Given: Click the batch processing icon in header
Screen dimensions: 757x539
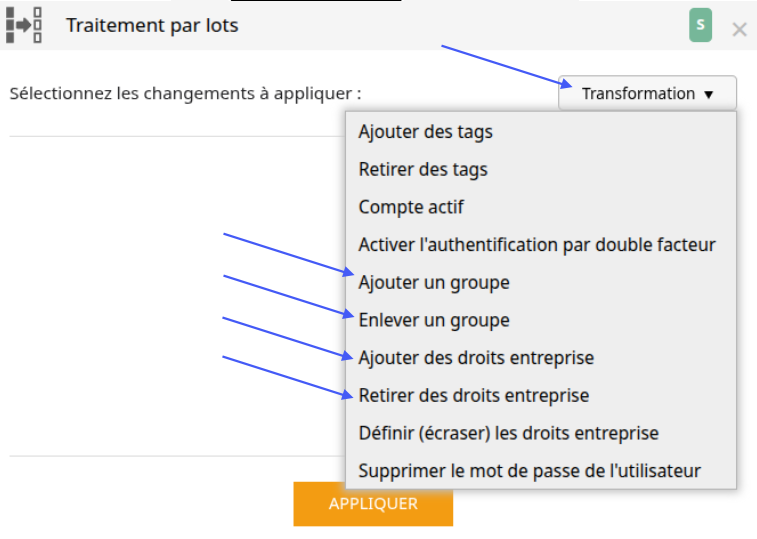Looking at the screenshot, I should pyautogui.click(x=24, y=25).
